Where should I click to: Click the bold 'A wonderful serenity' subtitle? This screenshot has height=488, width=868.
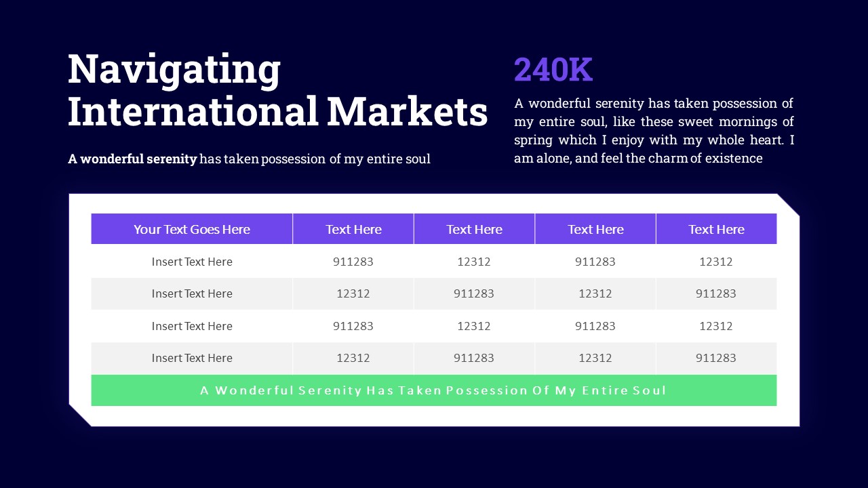pyautogui.click(x=132, y=159)
